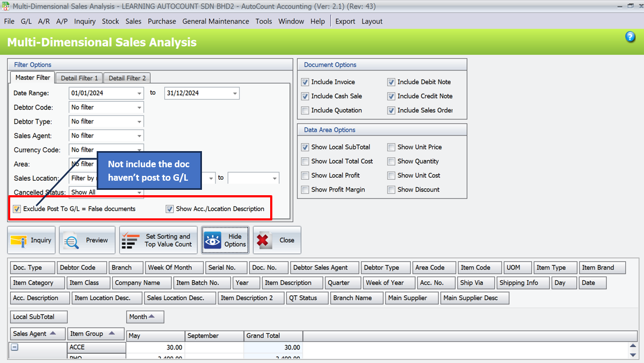Uncheck Exclude Post To G/L = False documents

click(x=17, y=209)
